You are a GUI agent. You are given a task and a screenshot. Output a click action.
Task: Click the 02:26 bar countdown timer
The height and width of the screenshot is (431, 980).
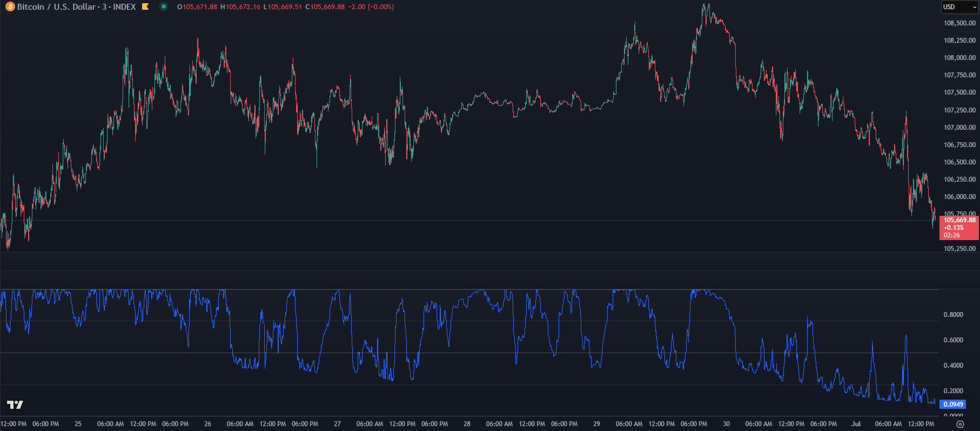[x=951, y=235]
